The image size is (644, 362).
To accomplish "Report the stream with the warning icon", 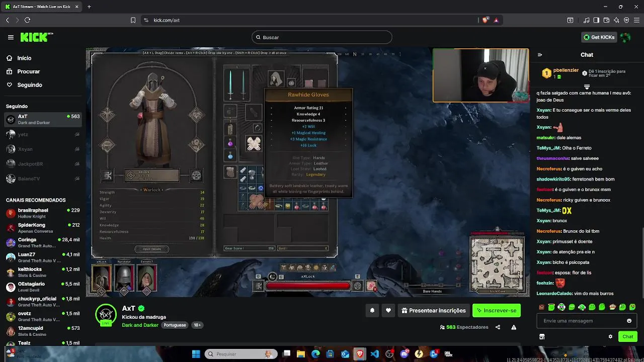I will coord(514,327).
